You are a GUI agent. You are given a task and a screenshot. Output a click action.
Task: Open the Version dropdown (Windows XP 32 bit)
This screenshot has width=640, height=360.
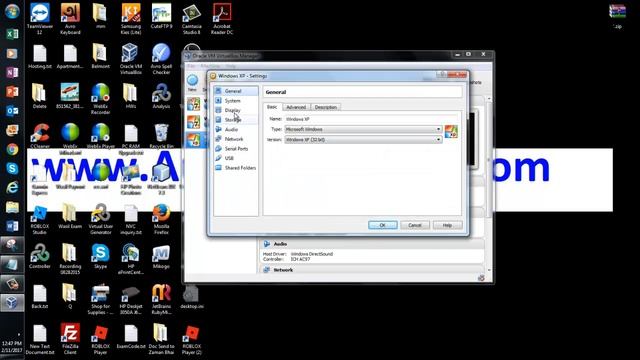pyautogui.click(x=363, y=140)
